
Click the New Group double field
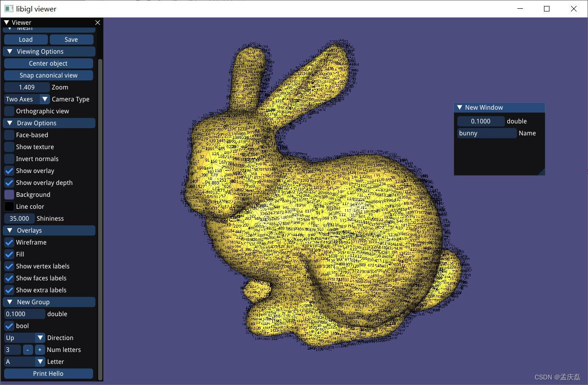(25, 314)
